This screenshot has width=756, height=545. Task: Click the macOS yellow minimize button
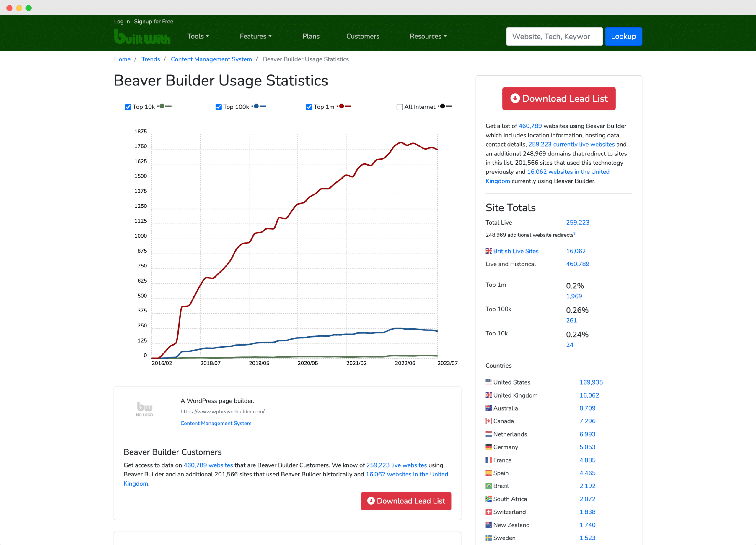[x=19, y=8]
